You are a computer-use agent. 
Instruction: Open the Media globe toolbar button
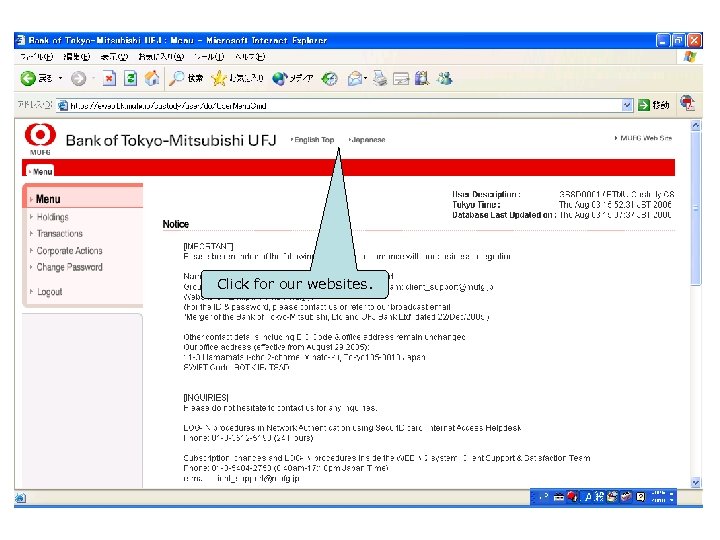(x=292, y=79)
